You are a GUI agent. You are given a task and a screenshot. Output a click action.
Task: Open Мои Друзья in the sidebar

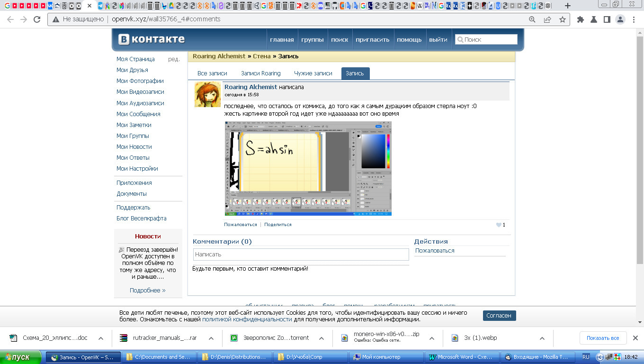(132, 70)
